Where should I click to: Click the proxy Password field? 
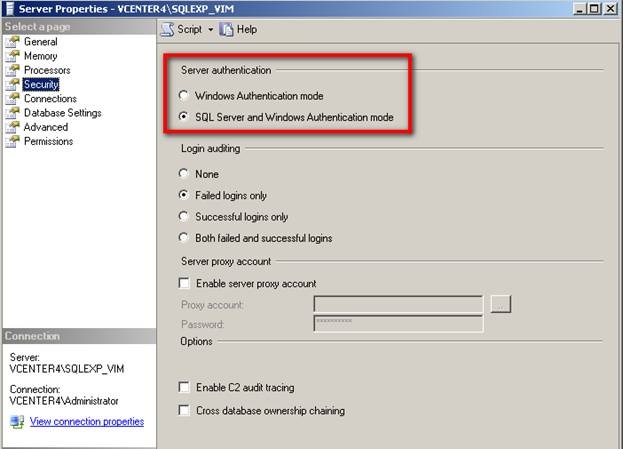tap(399, 324)
